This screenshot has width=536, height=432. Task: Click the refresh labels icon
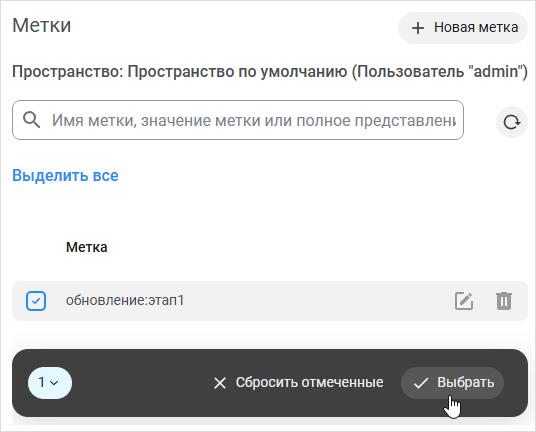(x=512, y=122)
